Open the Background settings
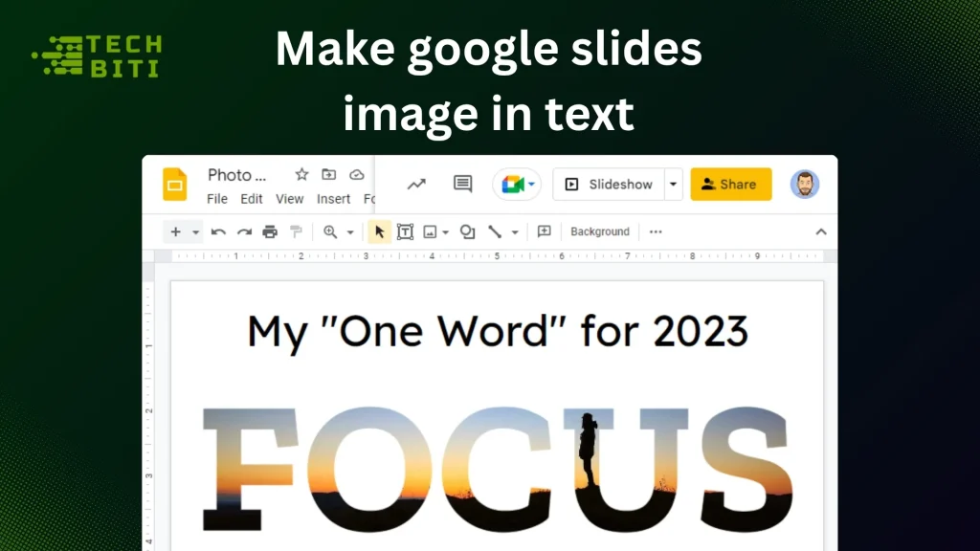Screen dimensions: 980x551 599,231
